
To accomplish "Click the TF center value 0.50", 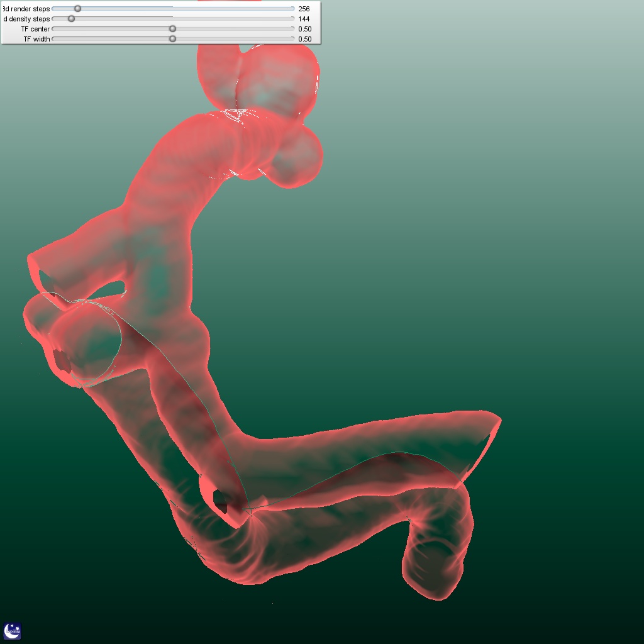I will point(305,29).
